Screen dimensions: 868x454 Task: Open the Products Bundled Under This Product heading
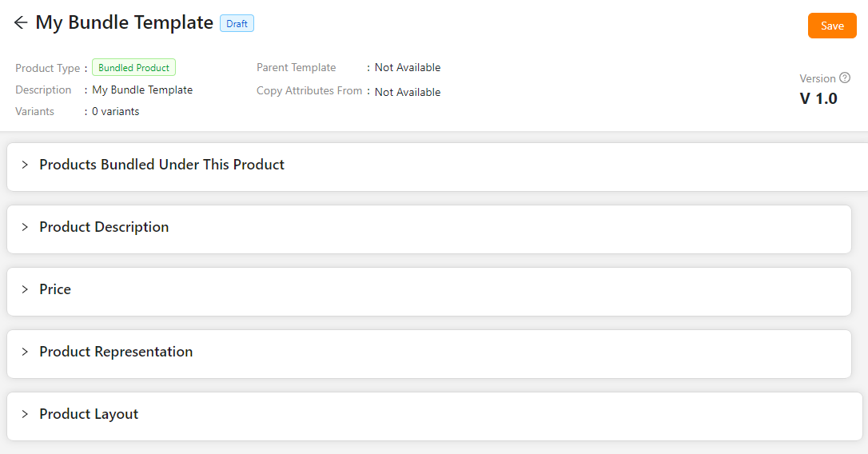pos(161,165)
